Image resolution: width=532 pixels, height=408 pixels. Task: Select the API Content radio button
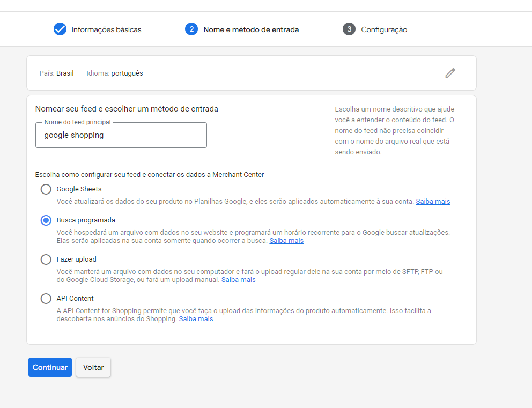[x=46, y=299]
